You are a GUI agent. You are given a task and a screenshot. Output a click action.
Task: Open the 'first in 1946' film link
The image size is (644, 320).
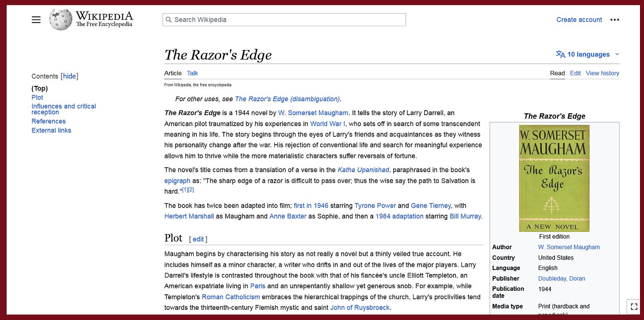[311, 205]
